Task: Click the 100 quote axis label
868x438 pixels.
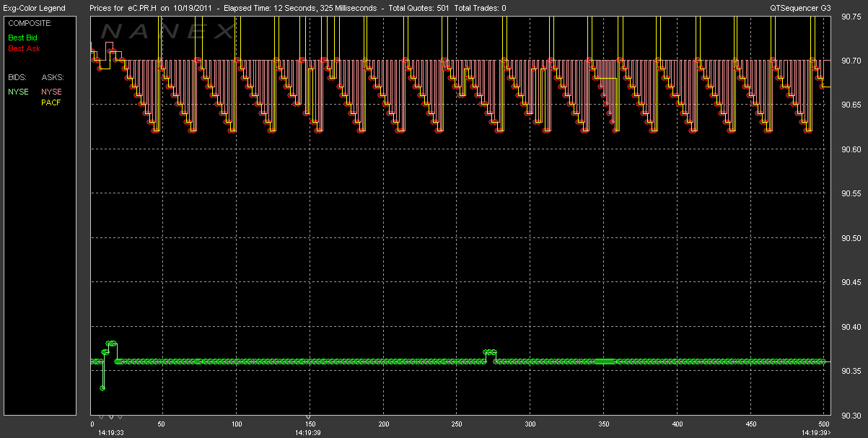Action: click(x=236, y=424)
